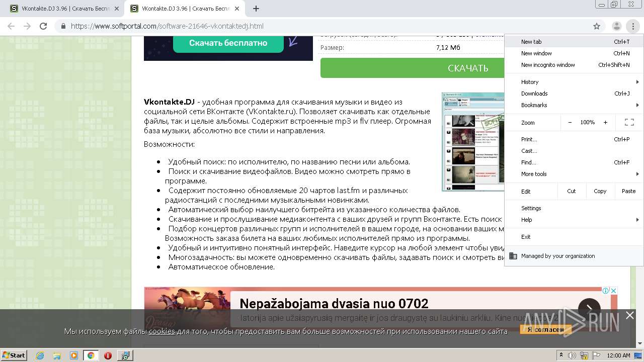Click the installer icon in the taskbar

125,355
